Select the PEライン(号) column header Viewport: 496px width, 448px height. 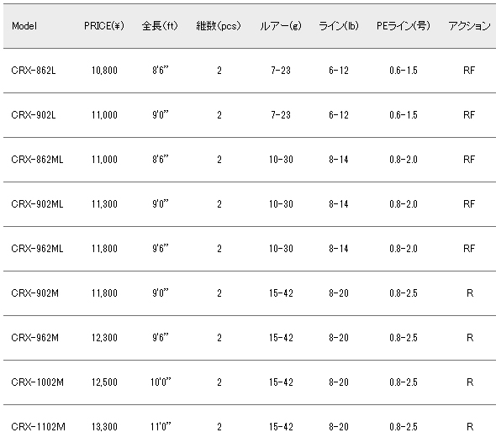click(x=404, y=26)
